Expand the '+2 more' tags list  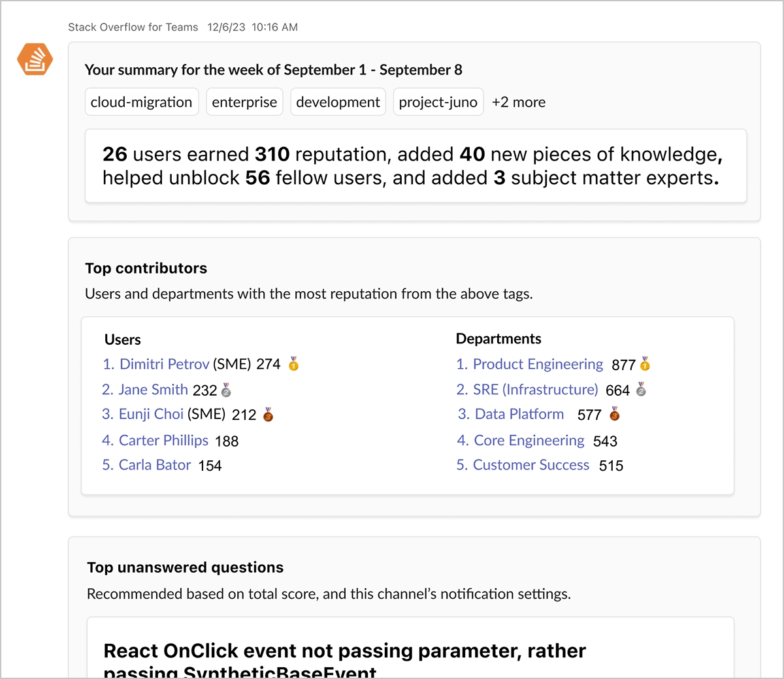[519, 103]
